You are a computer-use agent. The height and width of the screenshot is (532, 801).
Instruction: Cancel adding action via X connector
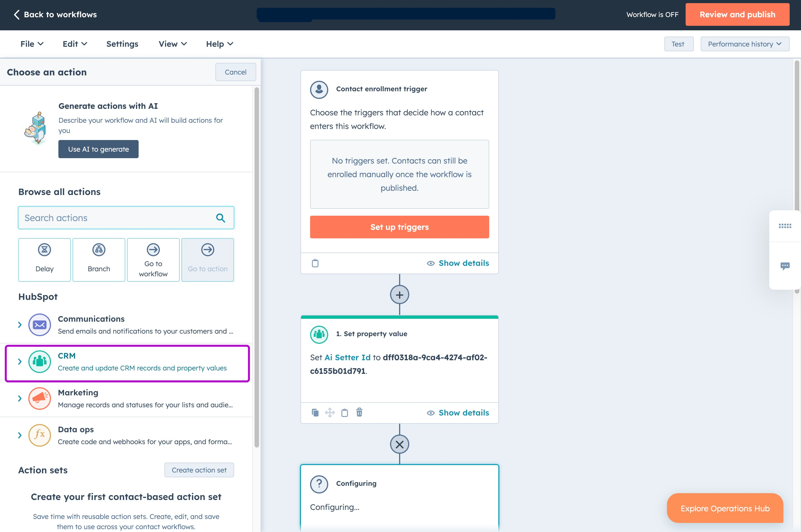pos(400,444)
